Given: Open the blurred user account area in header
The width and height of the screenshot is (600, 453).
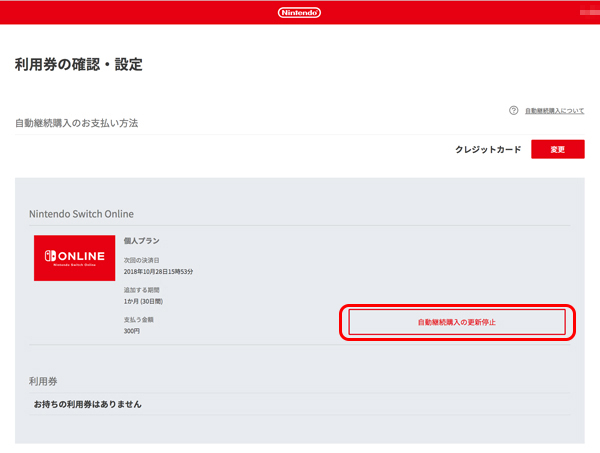Looking at the screenshot, I should pyautogui.click(x=590, y=13).
